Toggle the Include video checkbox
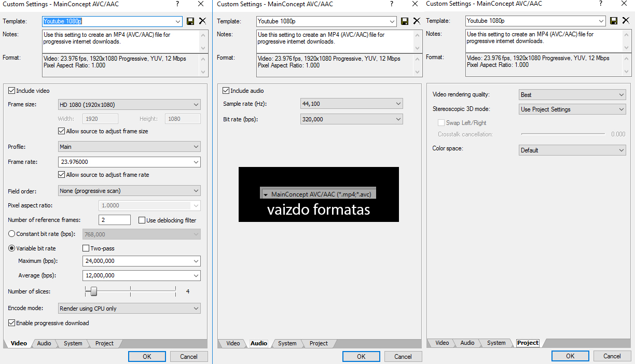The height and width of the screenshot is (364, 635). 11,91
